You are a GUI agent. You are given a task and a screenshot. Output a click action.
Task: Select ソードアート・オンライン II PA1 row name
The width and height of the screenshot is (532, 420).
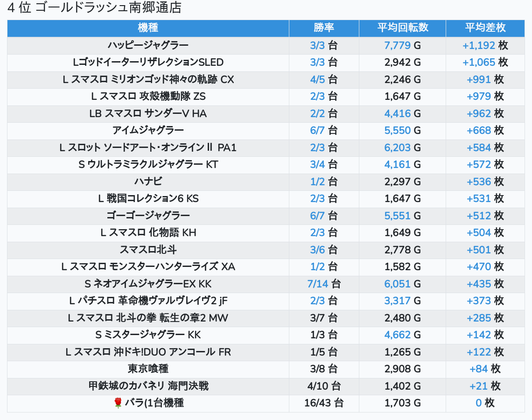tap(148, 147)
